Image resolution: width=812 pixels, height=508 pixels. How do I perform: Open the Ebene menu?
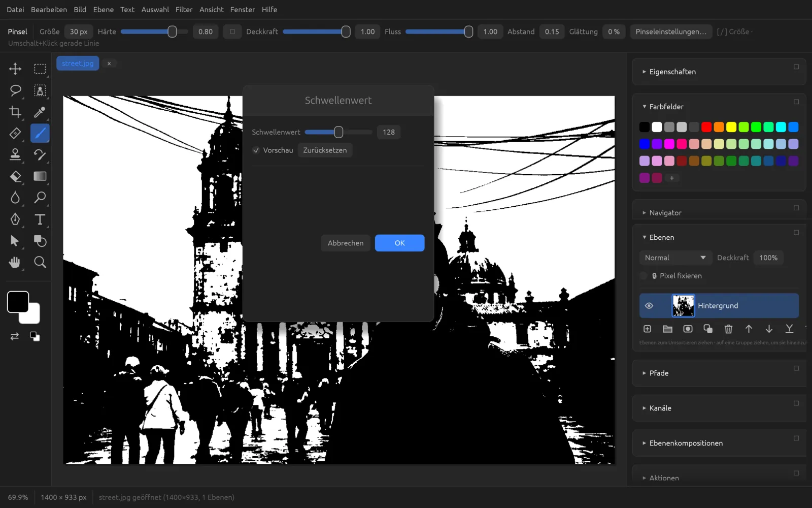click(x=103, y=10)
